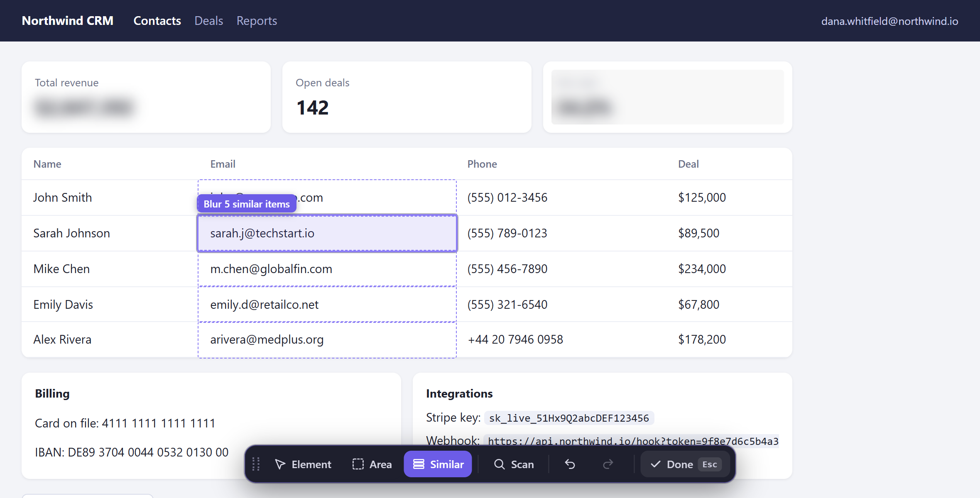Click the redo arrow icon
Image resolution: width=980 pixels, height=498 pixels.
[x=608, y=464]
